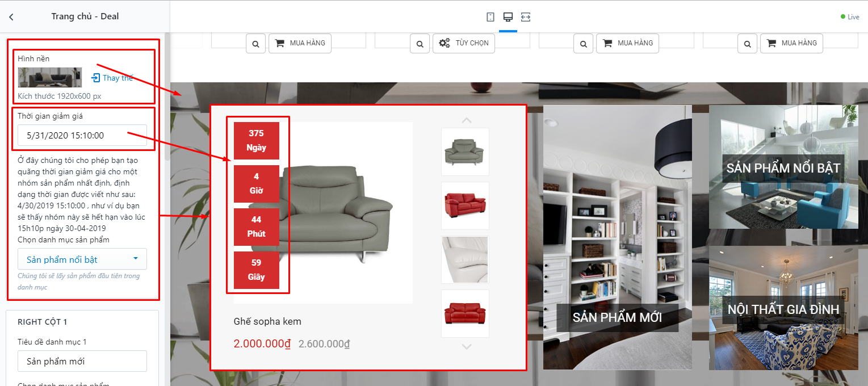Click the Sản phẩm mới title input field

click(x=82, y=361)
